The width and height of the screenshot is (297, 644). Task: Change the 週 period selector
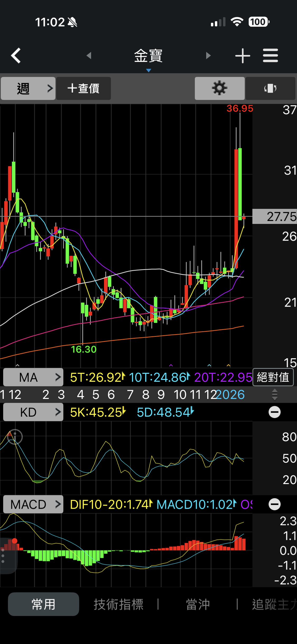pyautogui.click(x=28, y=88)
